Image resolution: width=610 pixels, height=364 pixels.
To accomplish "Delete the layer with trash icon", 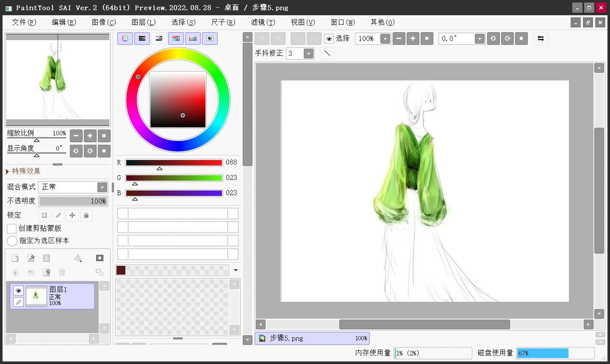I will coord(62,272).
